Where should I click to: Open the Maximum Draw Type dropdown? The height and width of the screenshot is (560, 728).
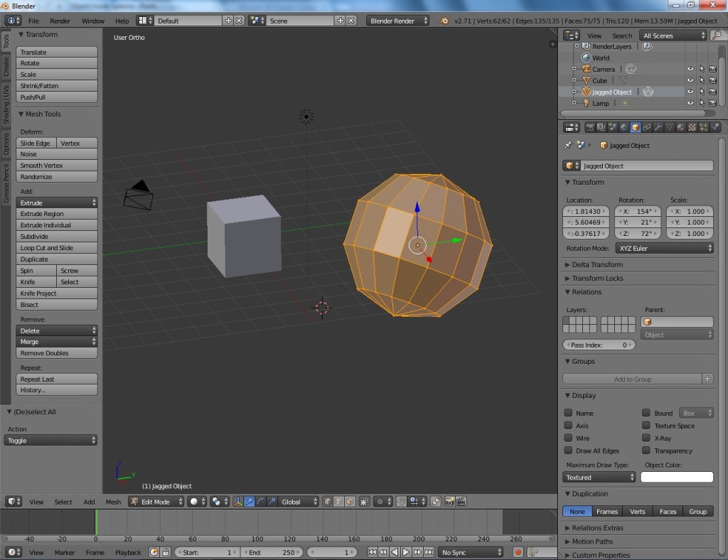coord(598,477)
